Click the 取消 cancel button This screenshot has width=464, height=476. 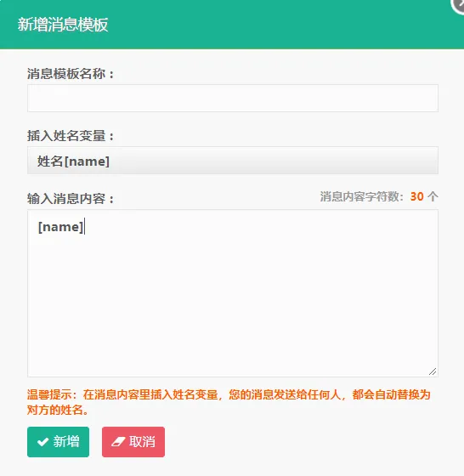pos(133,442)
